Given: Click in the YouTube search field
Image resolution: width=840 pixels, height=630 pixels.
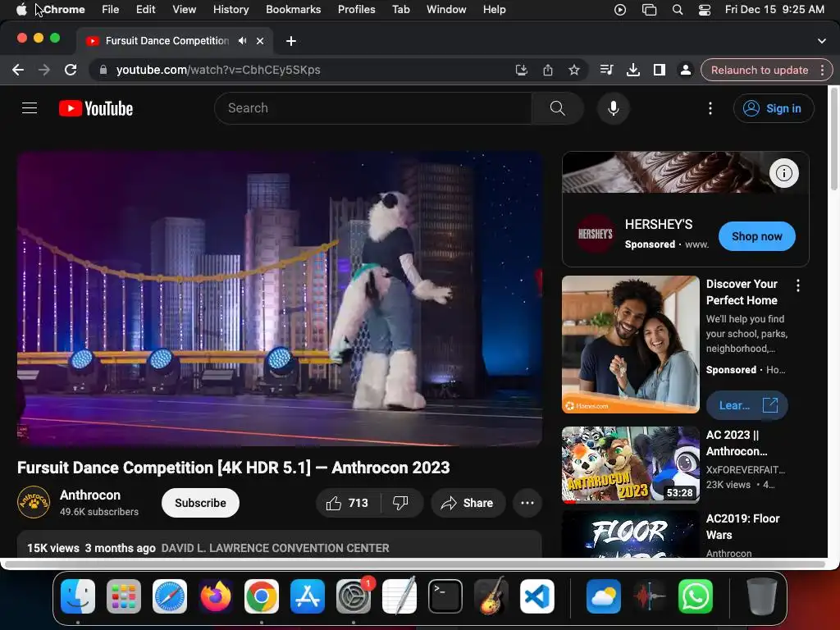Looking at the screenshot, I should click(x=373, y=108).
